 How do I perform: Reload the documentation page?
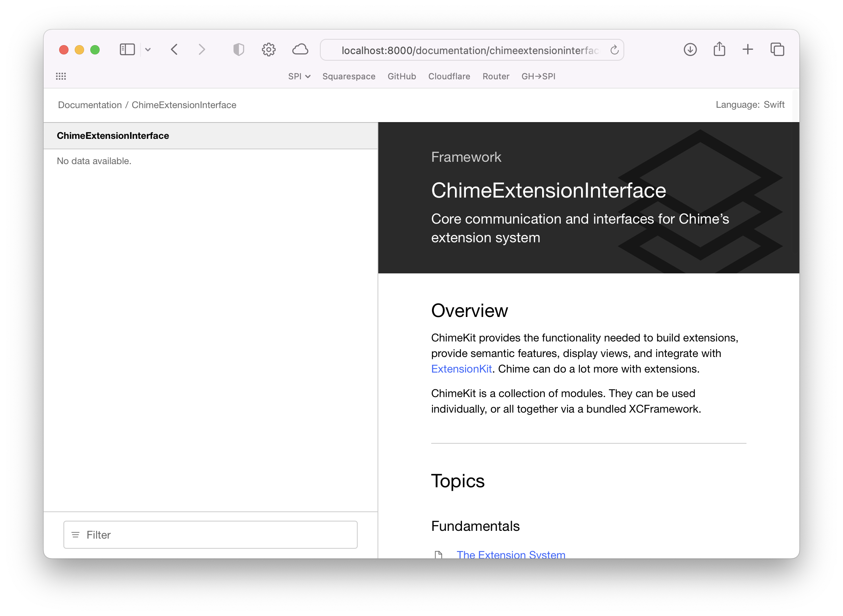[x=614, y=50]
